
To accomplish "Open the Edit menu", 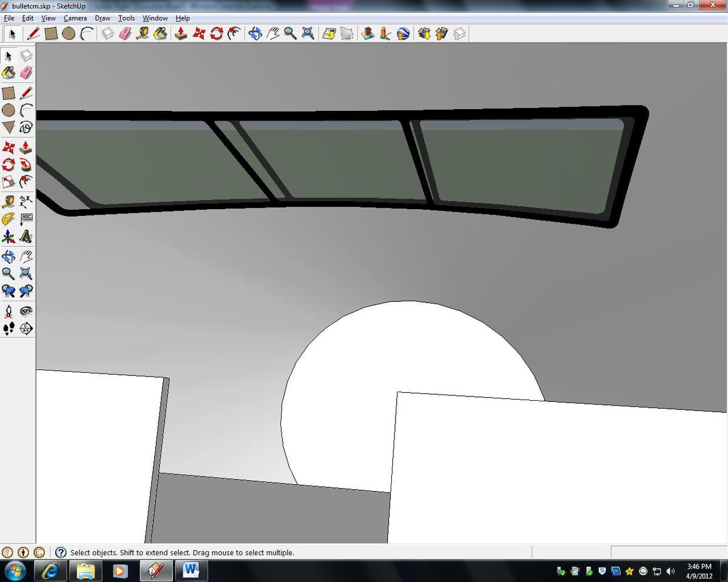I will [28, 18].
